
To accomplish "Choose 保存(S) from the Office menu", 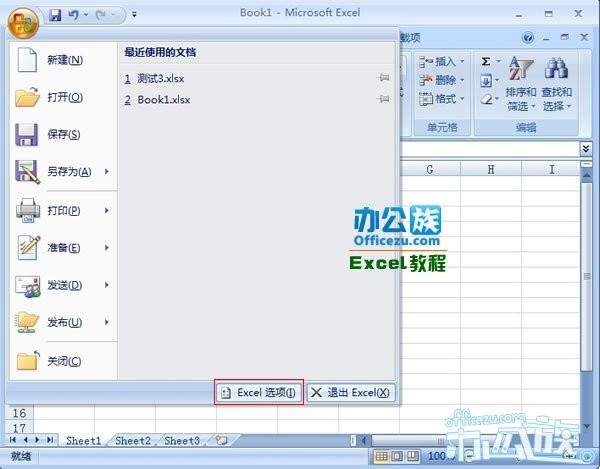I will pyautogui.click(x=63, y=134).
